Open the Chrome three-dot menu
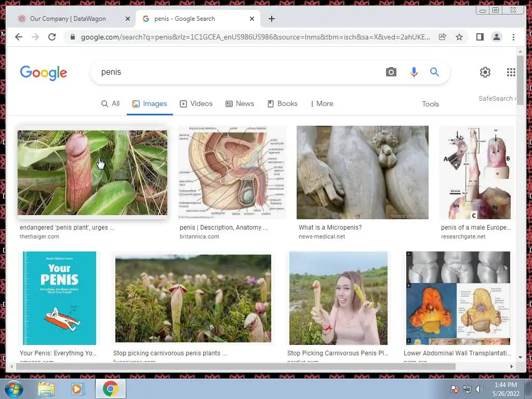532x399 pixels. 513,37
